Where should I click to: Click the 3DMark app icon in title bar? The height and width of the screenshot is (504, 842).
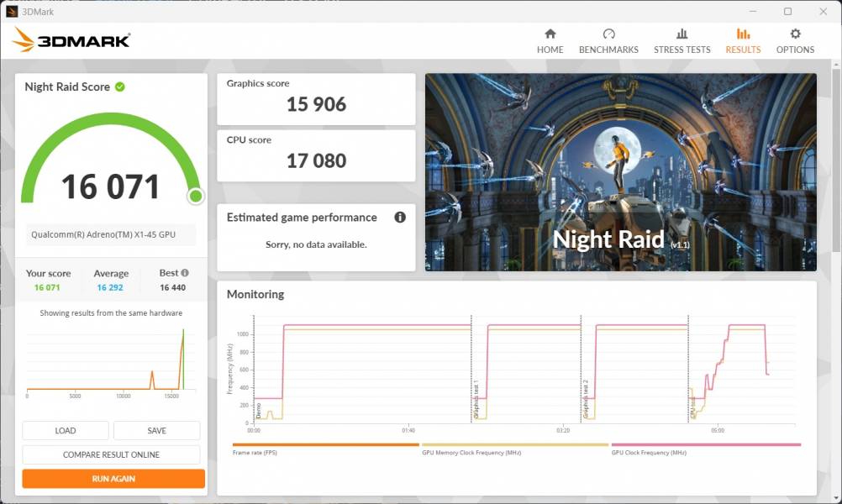click(12, 11)
